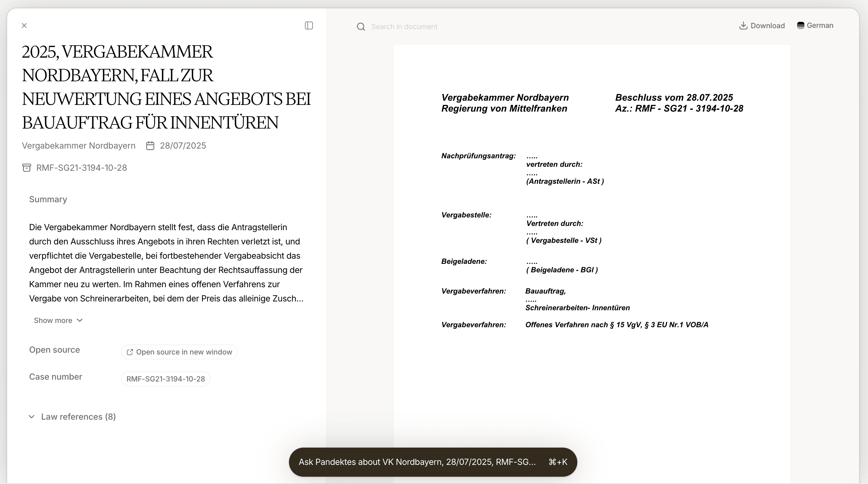Click the archive box icon near RMF-SG21-3194-10-28
This screenshot has height=484, width=868.
click(27, 168)
